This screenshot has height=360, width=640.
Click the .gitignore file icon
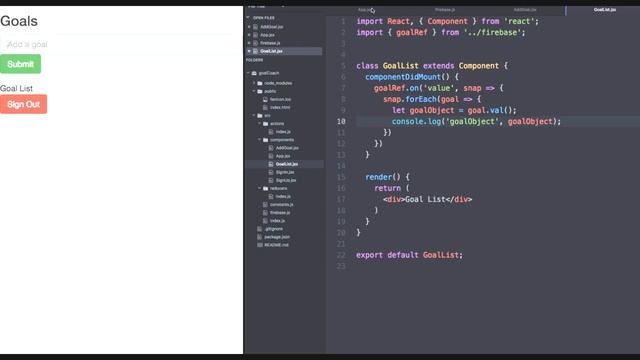click(260, 229)
